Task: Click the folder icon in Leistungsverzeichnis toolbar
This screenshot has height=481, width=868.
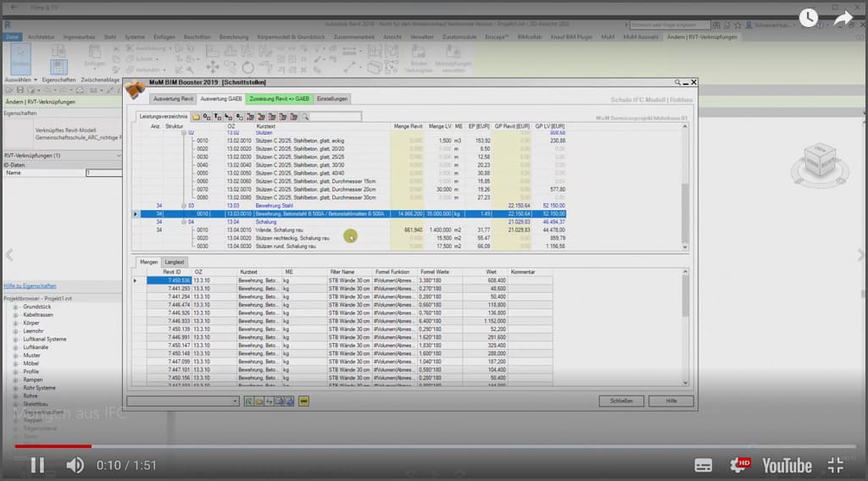Action: click(x=197, y=117)
